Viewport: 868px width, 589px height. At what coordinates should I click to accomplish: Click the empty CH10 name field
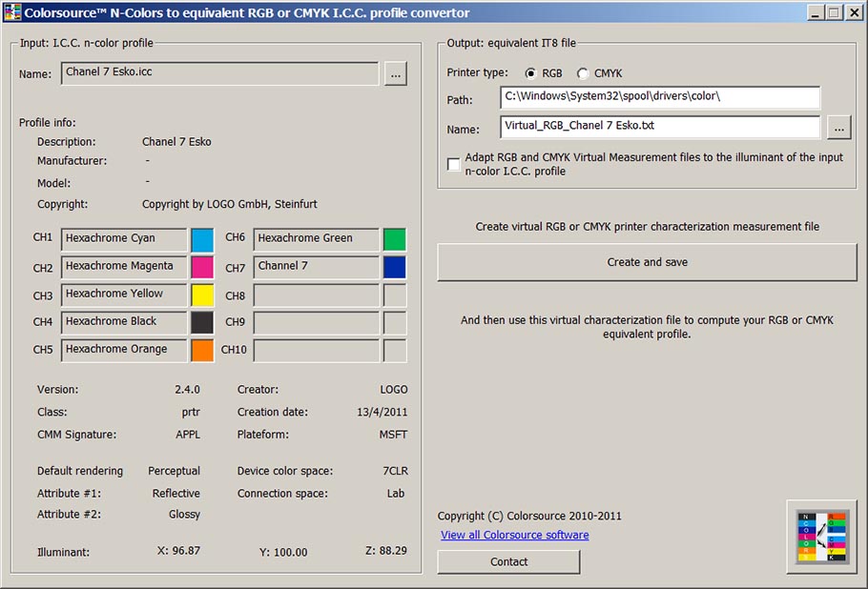(x=316, y=351)
